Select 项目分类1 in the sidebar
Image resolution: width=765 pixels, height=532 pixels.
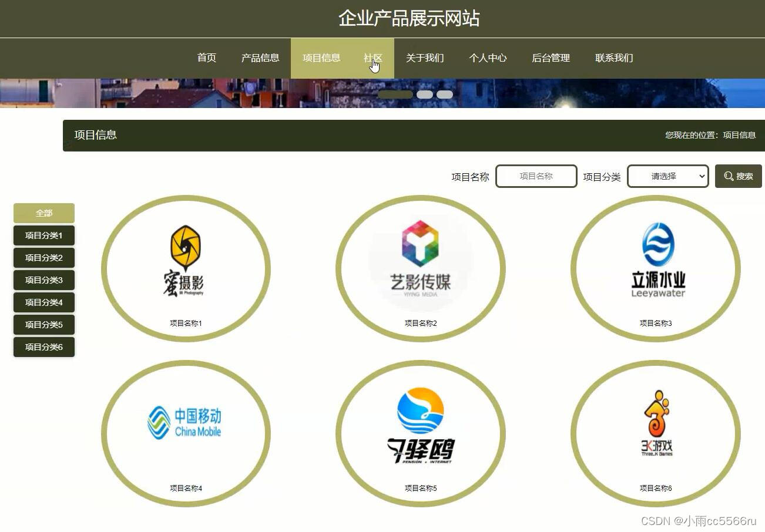pos(43,235)
